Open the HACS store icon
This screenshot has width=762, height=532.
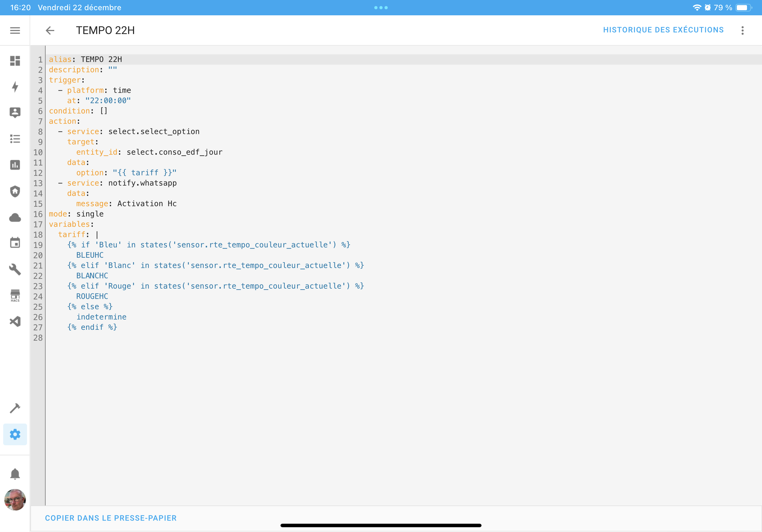pyautogui.click(x=15, y=296)
